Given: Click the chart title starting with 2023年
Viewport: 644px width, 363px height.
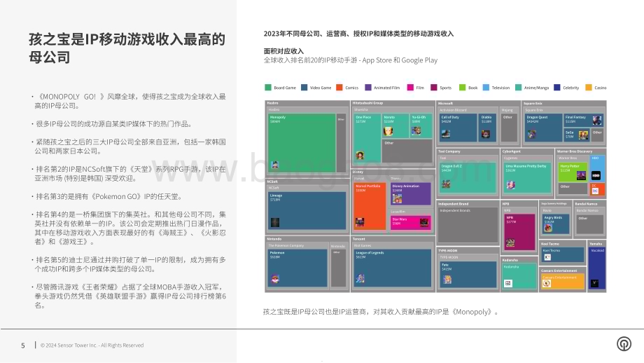Looking at the screenshot, I should tap(358, 34).
